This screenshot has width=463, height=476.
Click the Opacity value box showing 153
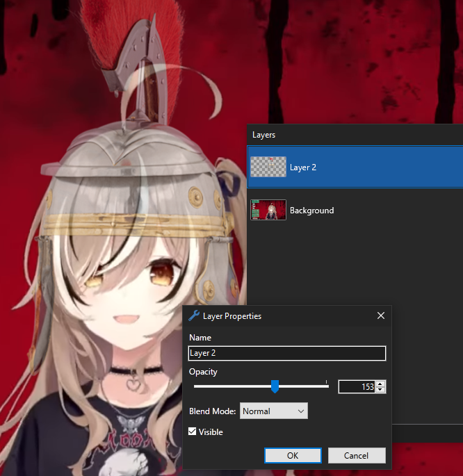point(356,387)
